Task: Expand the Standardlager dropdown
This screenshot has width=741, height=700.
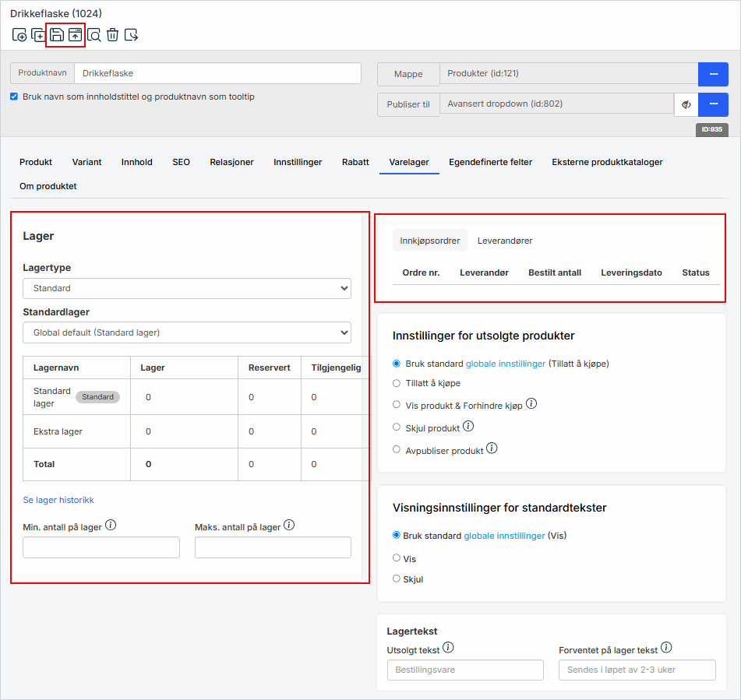Action: click(x=187, y=332)
